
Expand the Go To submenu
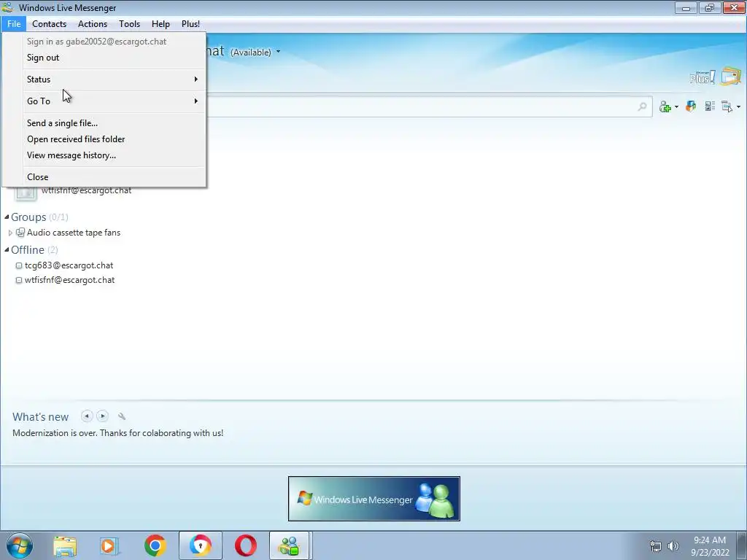[104, 101]
